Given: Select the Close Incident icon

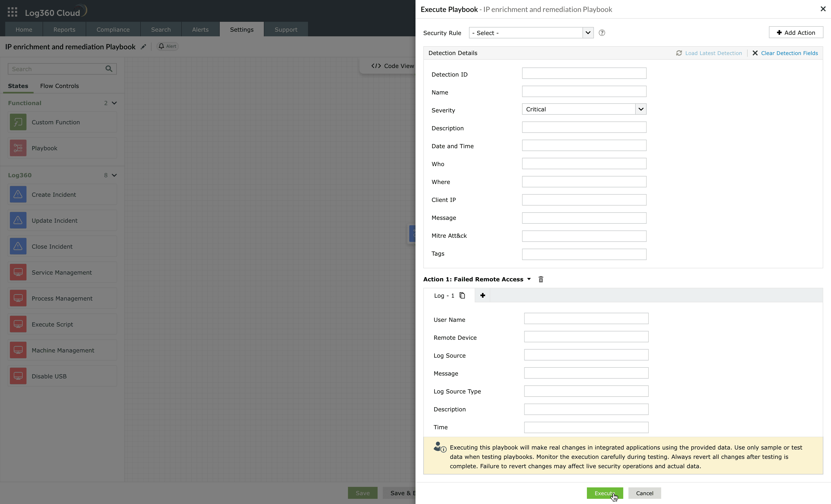Looking at the screenshot, I should click(x=18, y=247).
